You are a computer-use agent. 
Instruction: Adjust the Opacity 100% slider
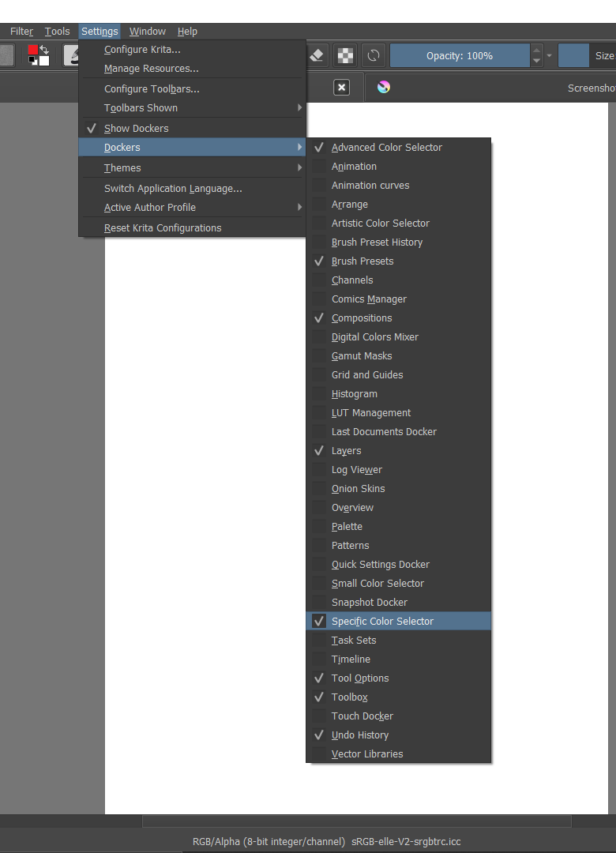click(460, 55)
